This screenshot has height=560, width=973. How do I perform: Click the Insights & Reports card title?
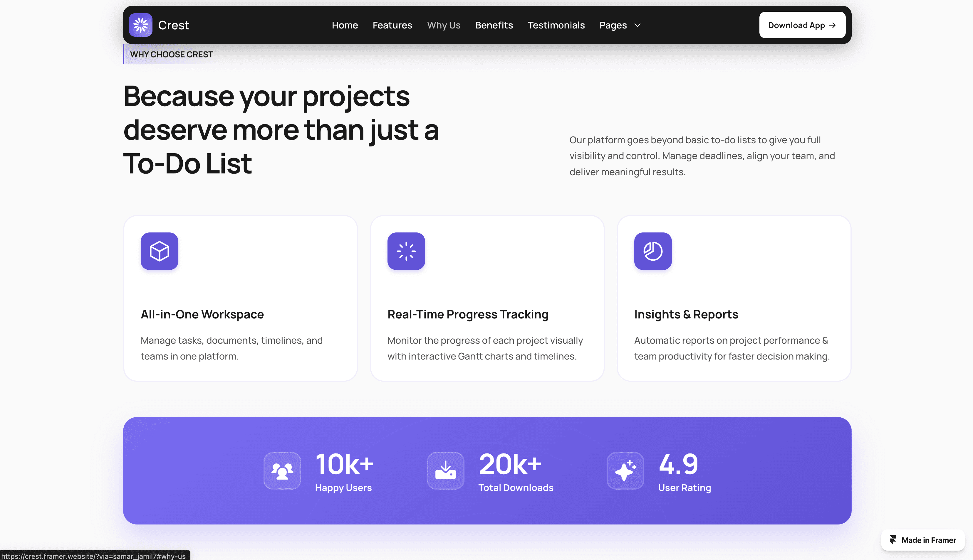pos(686,314)
